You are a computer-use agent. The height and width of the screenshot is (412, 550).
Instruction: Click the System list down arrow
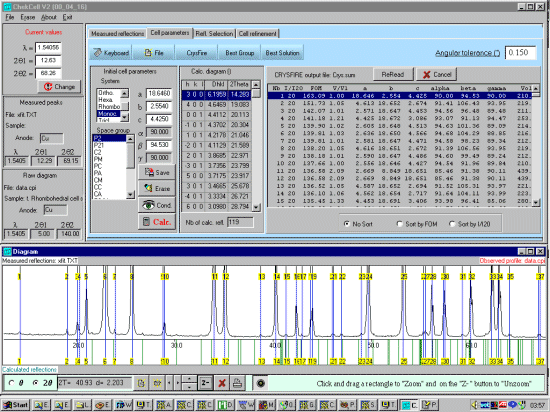click(125, 117)
